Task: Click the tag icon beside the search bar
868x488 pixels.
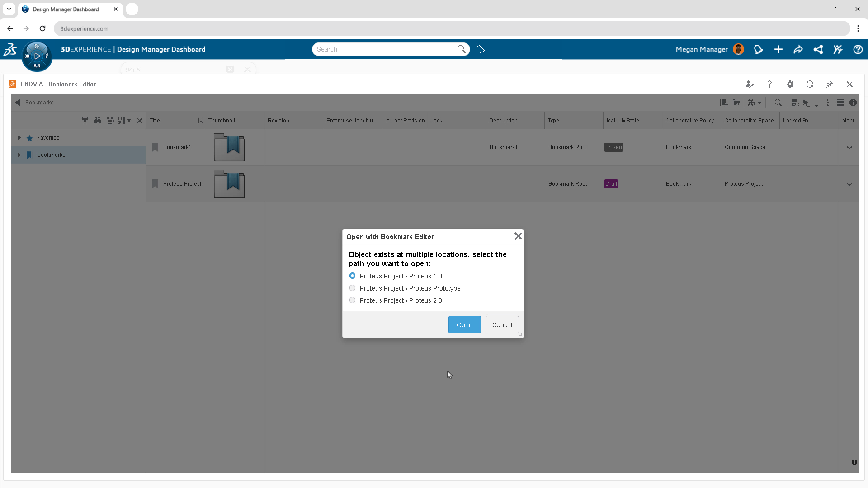Action: [480, 49]
